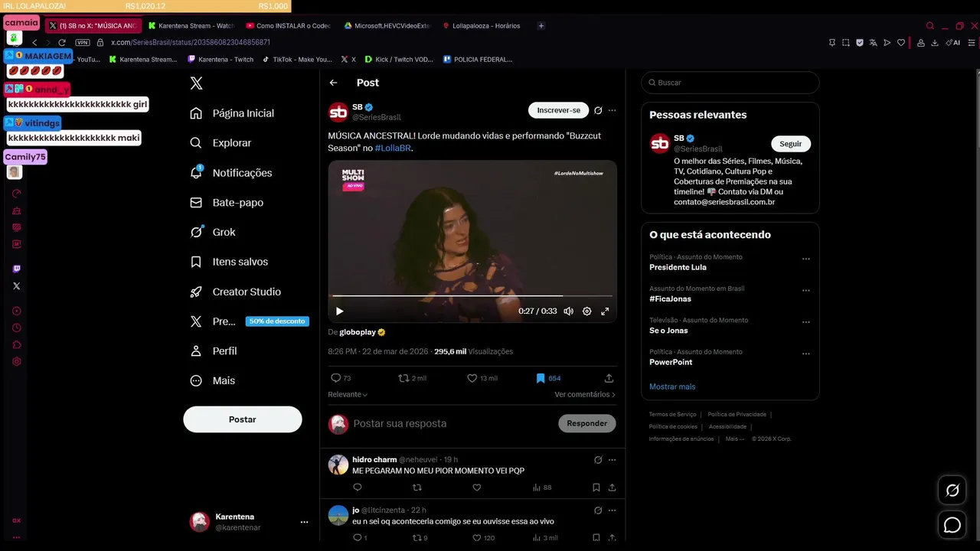Switch to Karentena Stream browser tab
This screenshot has height=551, width=980.
pyautogui.click(x=190, y=25)
